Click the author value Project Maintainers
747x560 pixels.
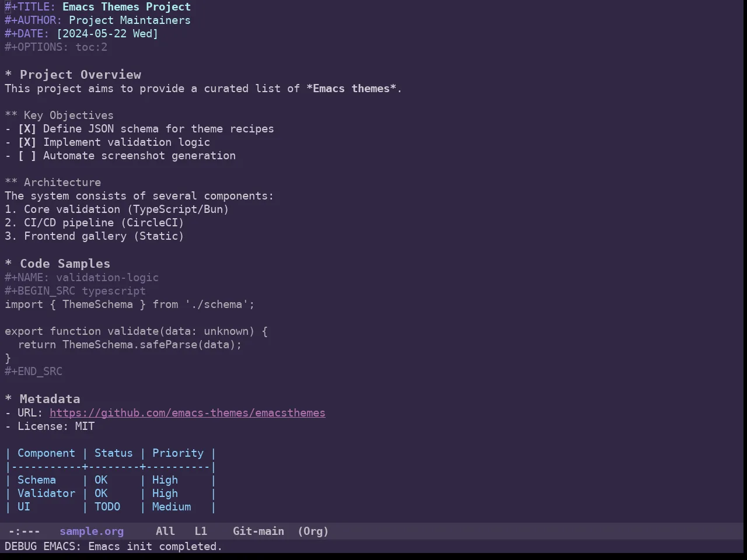130,20
